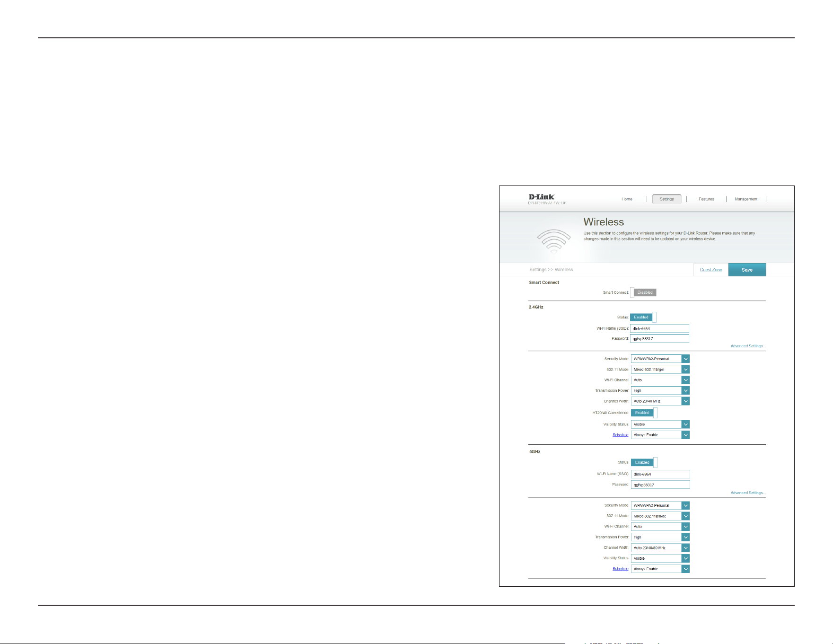Open 2.4GHz Security Mode dropdown

coord(660,359)
